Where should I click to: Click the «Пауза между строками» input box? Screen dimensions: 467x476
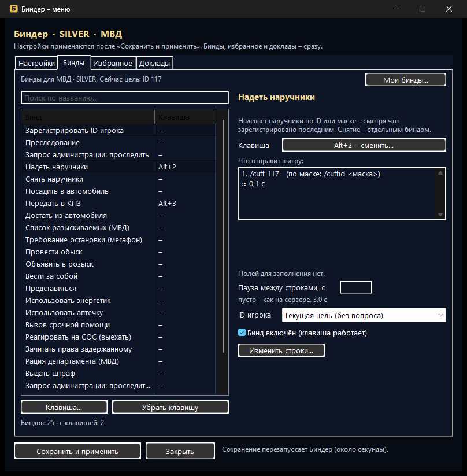pos(356,287)
